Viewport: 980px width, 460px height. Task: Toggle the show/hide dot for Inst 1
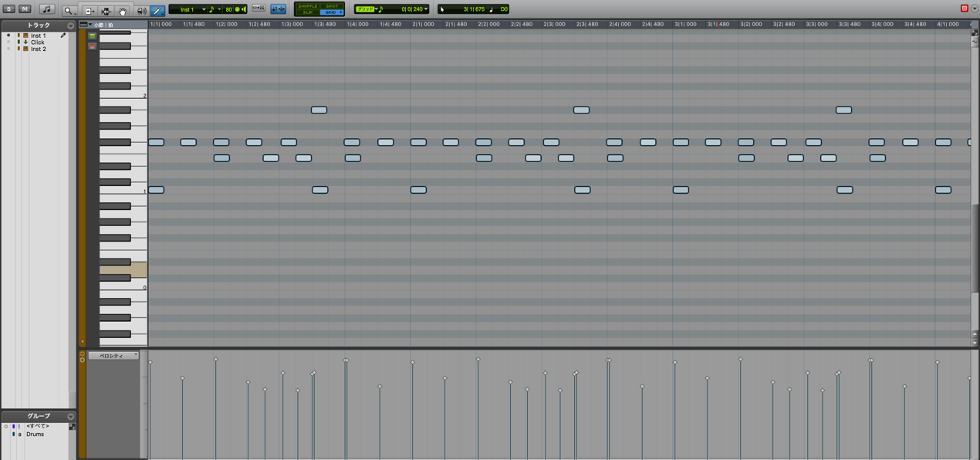8,36
